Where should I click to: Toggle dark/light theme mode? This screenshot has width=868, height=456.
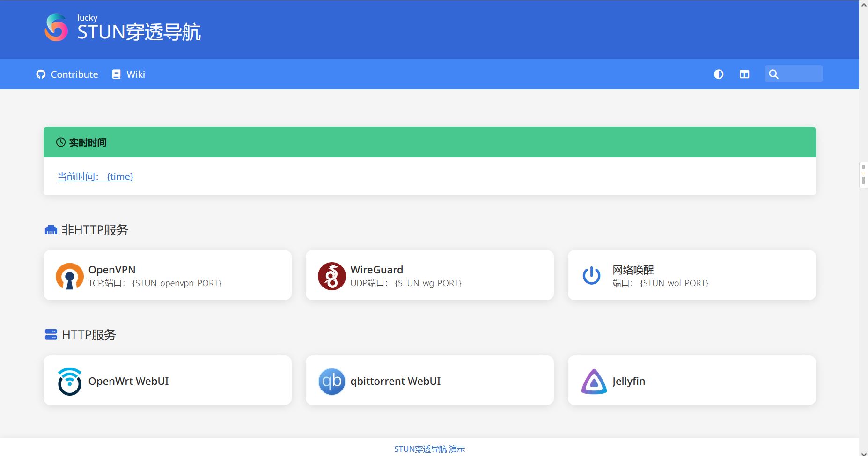pyautogui.click(x=718, y=74)
